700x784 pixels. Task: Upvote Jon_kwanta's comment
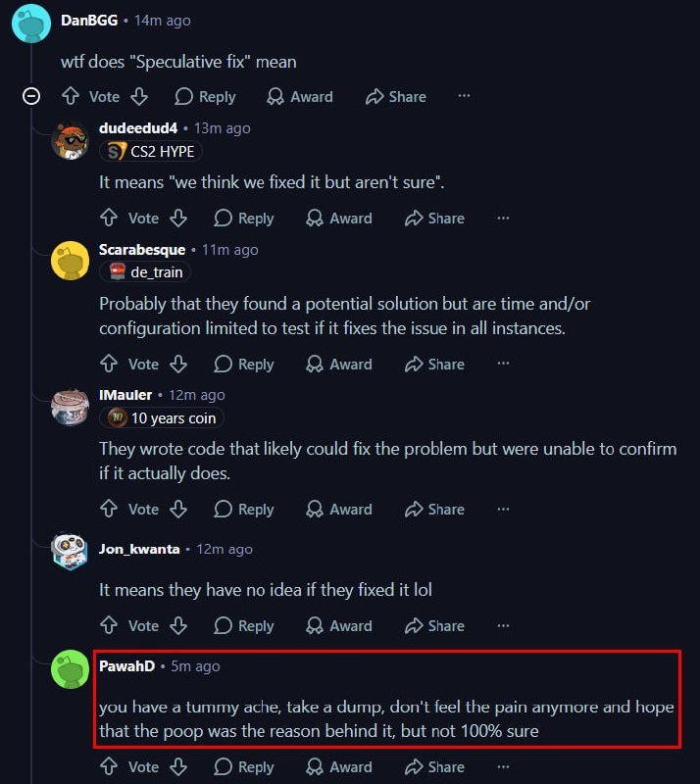click(x=109, y=625)
